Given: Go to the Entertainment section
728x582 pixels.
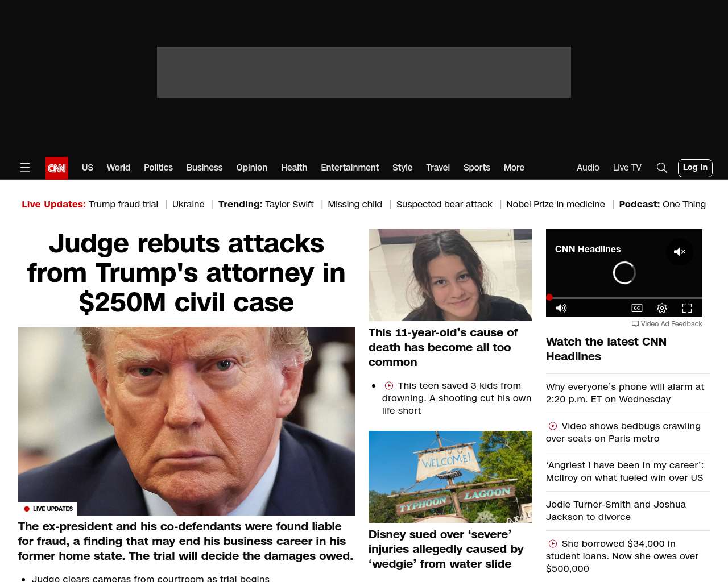Looking at the screenshot, I should click(350, 168).
